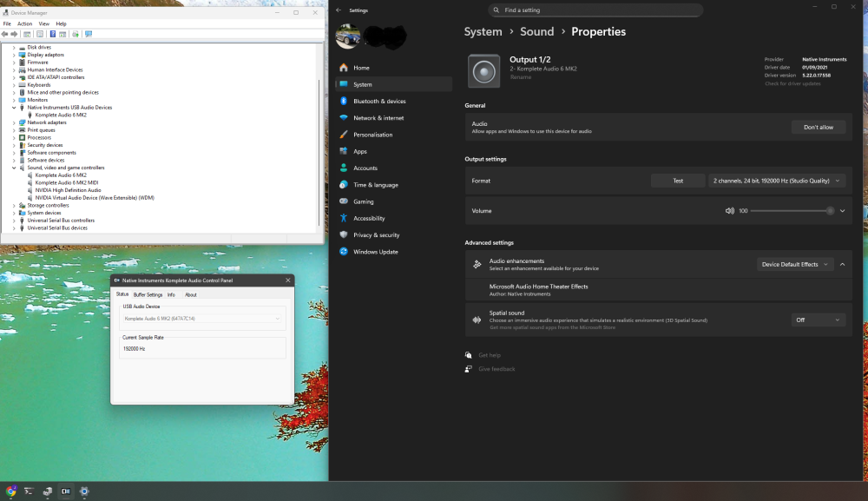Open the View menu in Device Manager
This screenshot has height=501, width=868.
pyautogui.click(x=43, y=23)
